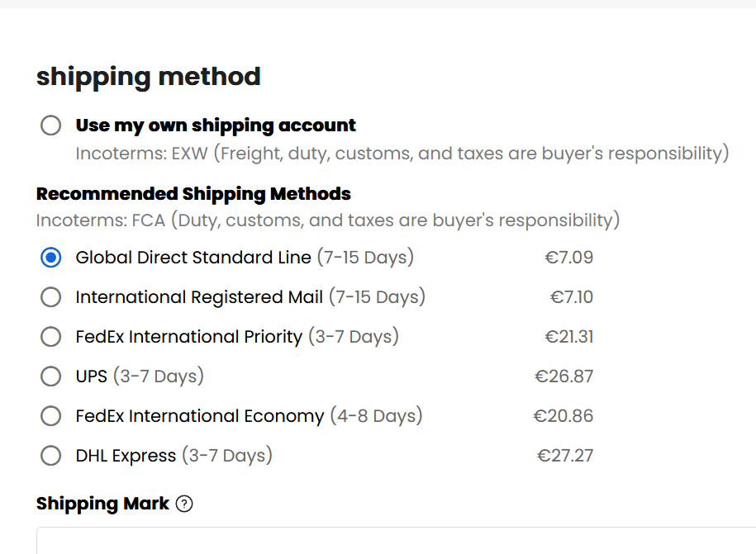Click the €20.86 FedEx Economy price
The height and width of the screenshot is (554, 756).
pyautogui.click(x=563, y=416)
